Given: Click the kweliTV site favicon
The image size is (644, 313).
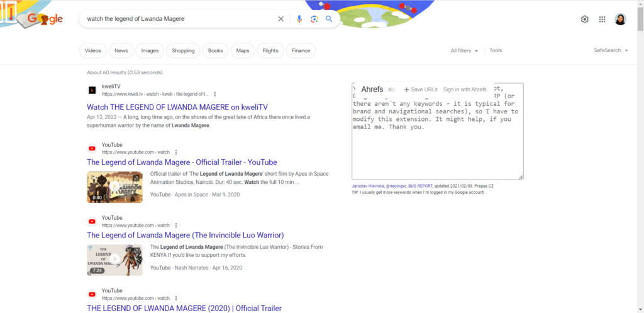Looking at the screenshot, I should pos(92,90).
